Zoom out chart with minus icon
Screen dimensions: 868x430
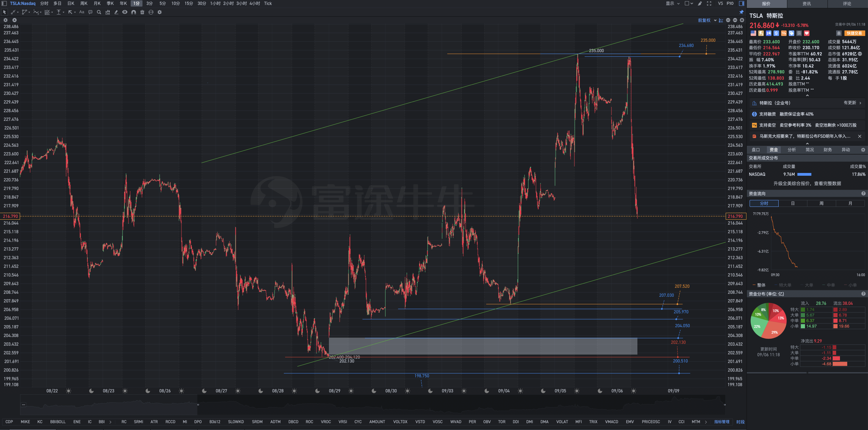[x=735, y=20]
